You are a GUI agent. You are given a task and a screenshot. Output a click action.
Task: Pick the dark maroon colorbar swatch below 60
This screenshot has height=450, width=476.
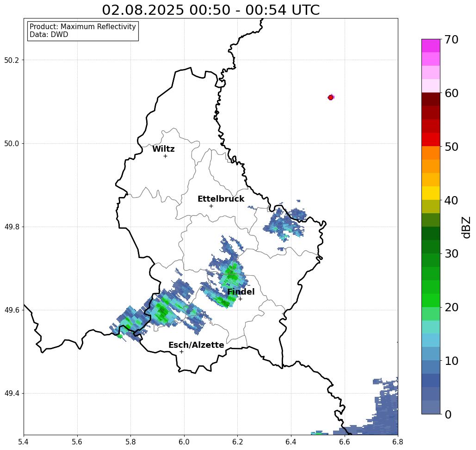tap(431, 99)
